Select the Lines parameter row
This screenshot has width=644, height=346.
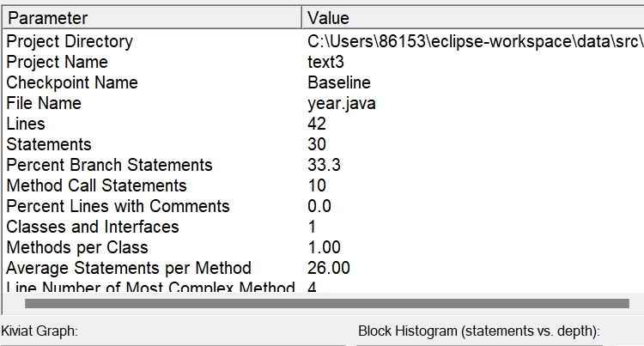pyautogui.click(x=26, y=124)
